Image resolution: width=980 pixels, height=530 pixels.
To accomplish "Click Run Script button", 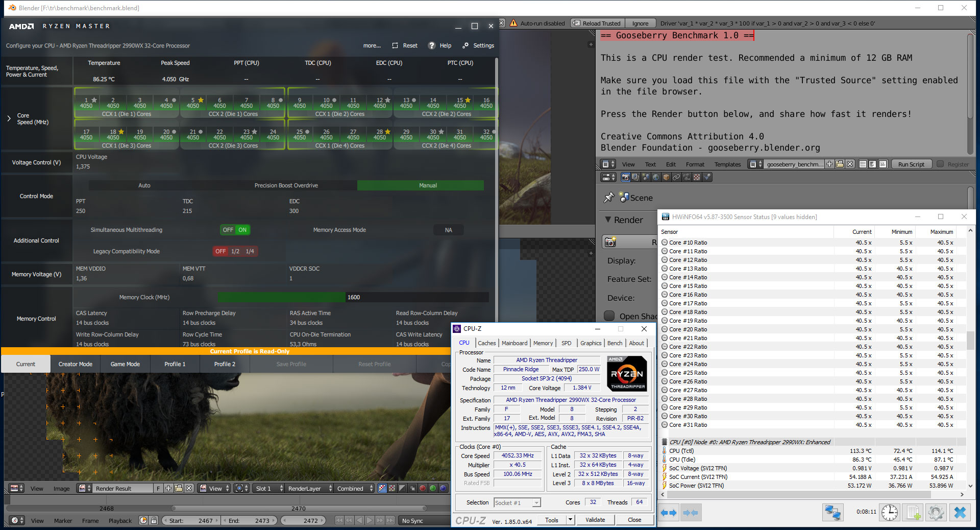I will point(911,164).
